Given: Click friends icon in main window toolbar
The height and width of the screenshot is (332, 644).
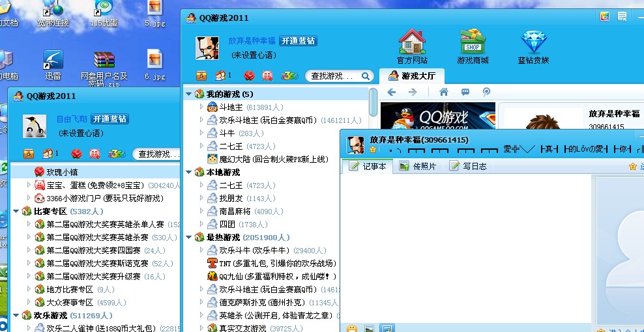Looking at the screenshot, I should pos(220,76).
